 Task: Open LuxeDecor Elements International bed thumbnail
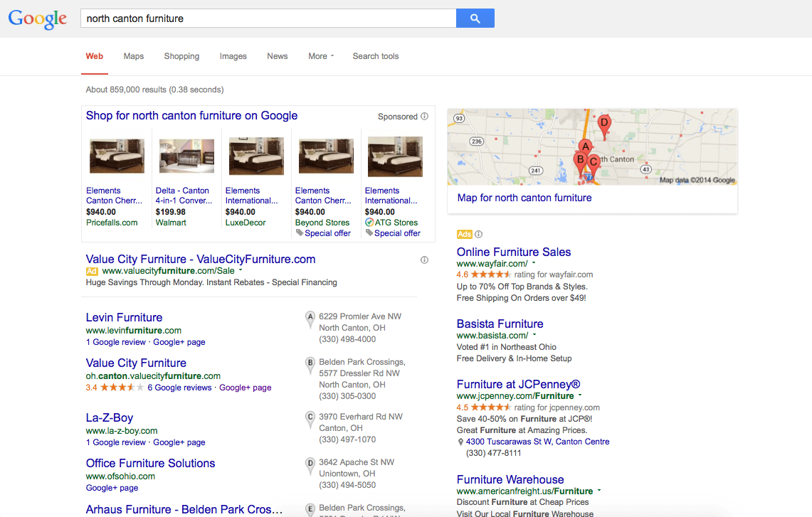tap(256, 156)
